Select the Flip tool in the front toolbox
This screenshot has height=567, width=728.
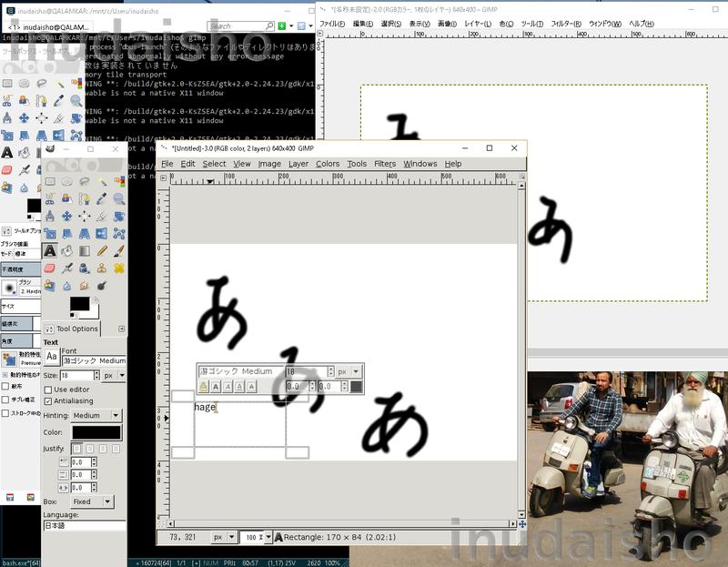pyautogui.click(x=102, y=234)
